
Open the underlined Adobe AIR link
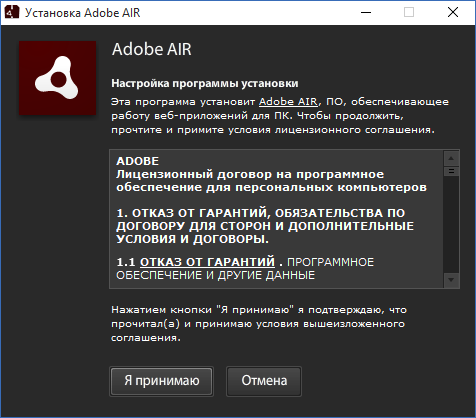(288, 102)
